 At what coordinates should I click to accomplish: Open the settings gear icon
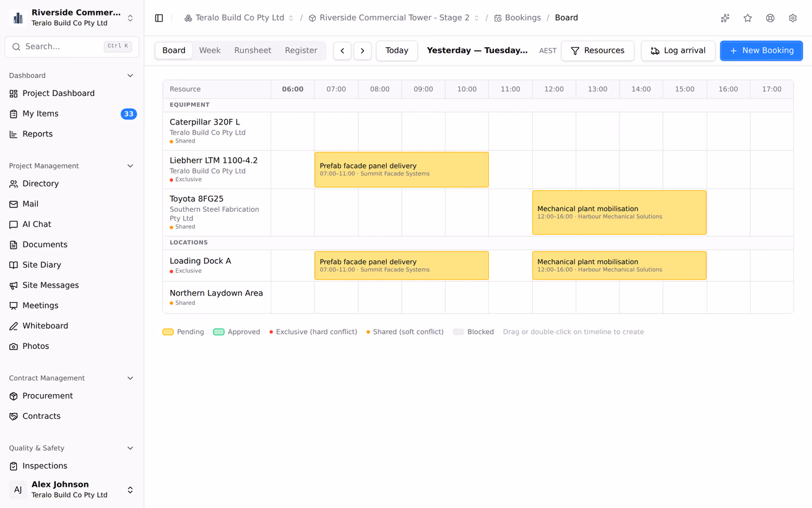pos(793,18)
